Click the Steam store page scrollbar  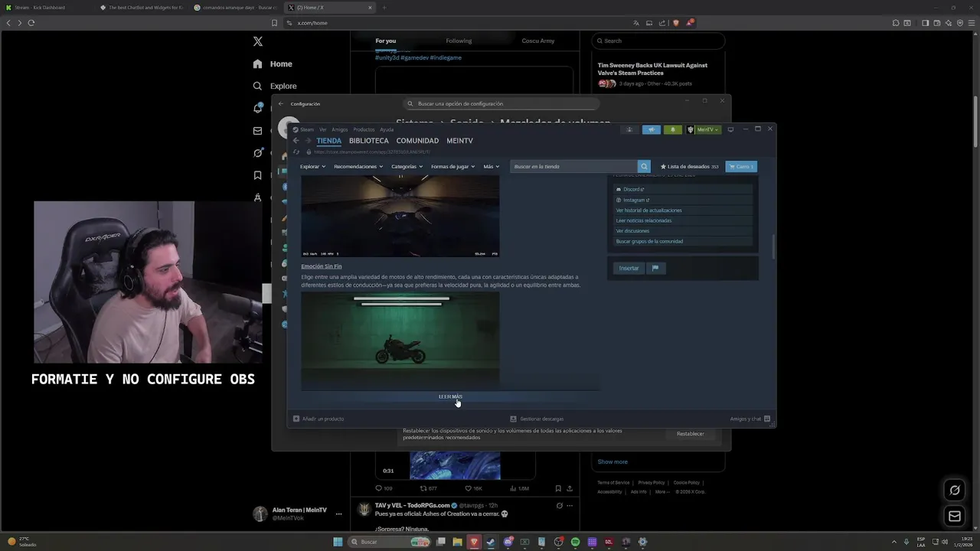tap(773, 246)
